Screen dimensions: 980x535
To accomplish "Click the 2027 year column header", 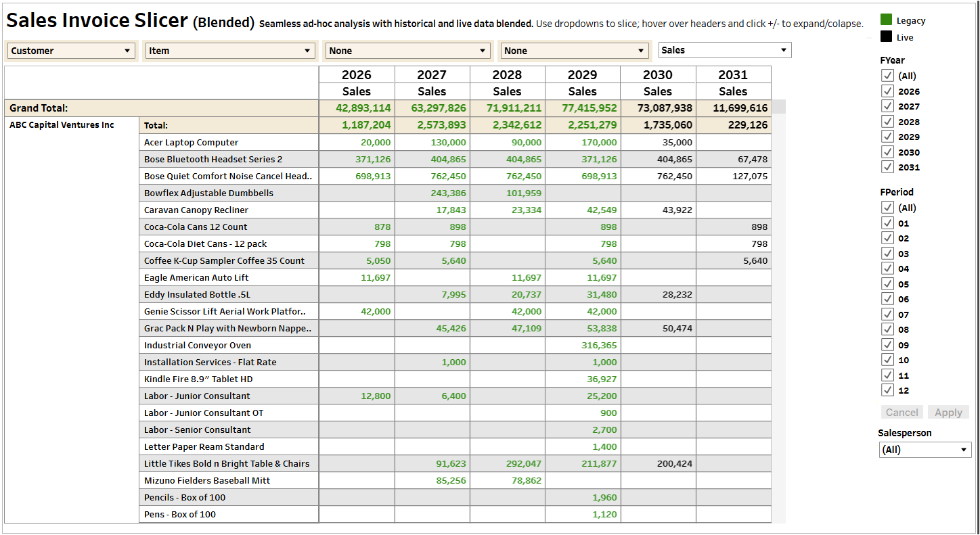I will pyautogui.click(x=432, y=75).
